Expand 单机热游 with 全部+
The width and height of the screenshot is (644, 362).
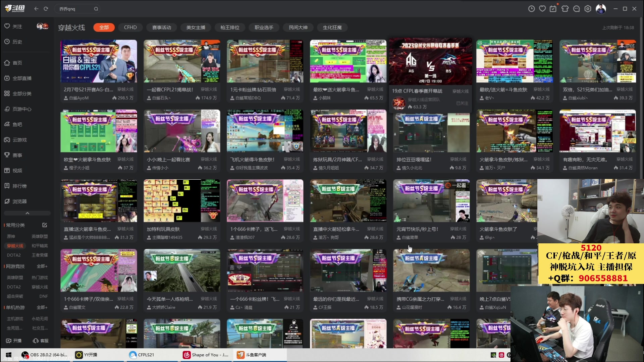tap(42, 308)
